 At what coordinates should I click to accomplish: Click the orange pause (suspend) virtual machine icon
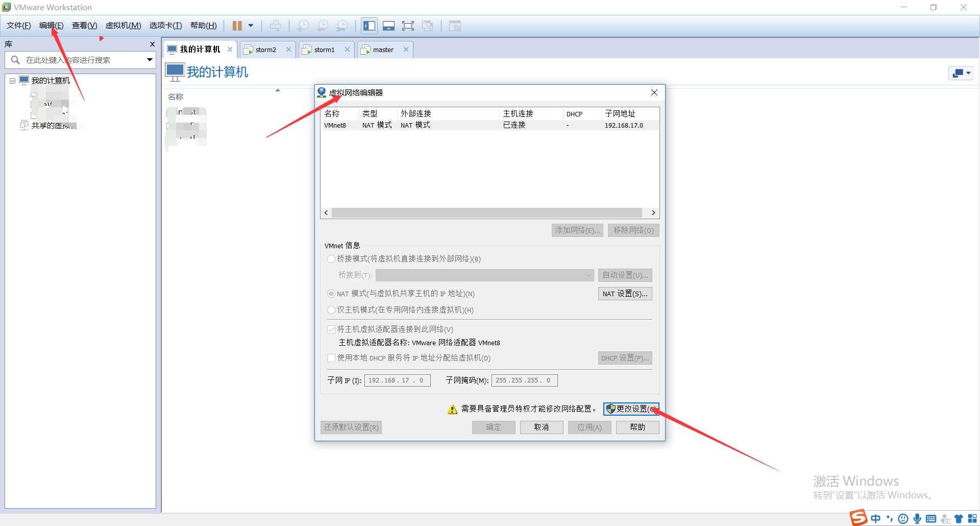coord(237,26)
